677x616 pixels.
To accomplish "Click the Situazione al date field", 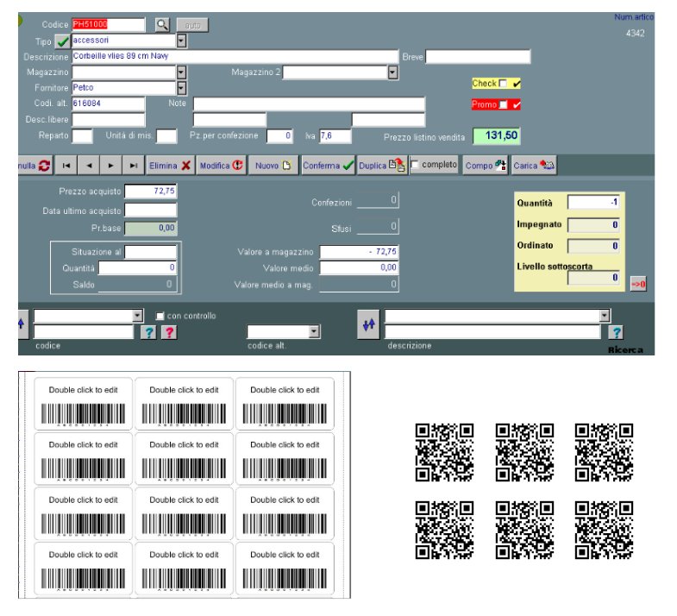I will [151, 252].
